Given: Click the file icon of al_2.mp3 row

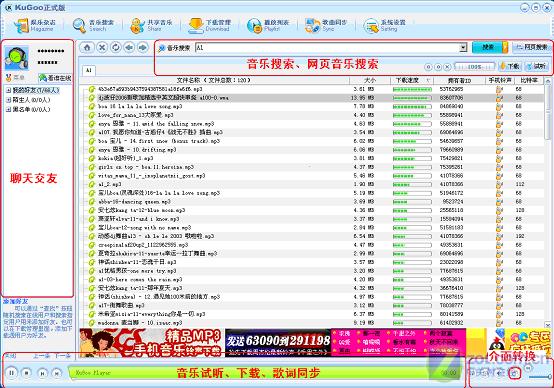Looking at the screenshot, I should (92, 184).
